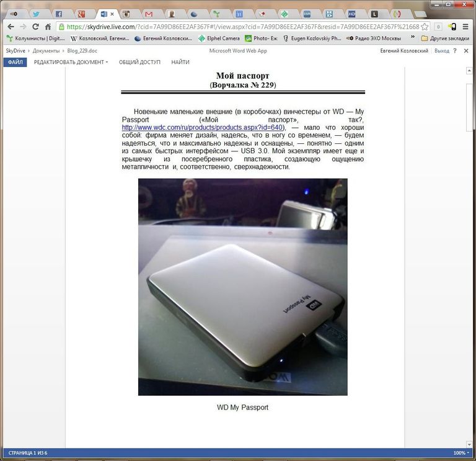Go back with the browser back arrow
Image resolution: width=476 pixels, height=461 pixels.
[11, 27]
